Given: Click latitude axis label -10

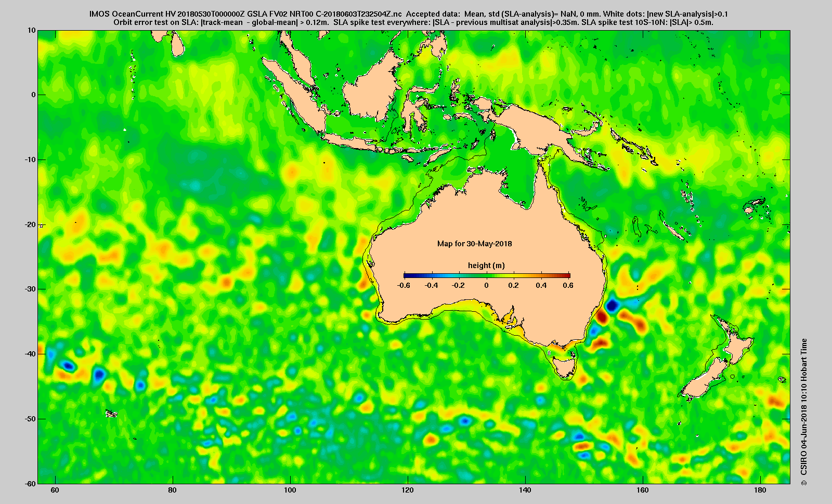Looking at the screenshot, I should (x=30, y=160).
